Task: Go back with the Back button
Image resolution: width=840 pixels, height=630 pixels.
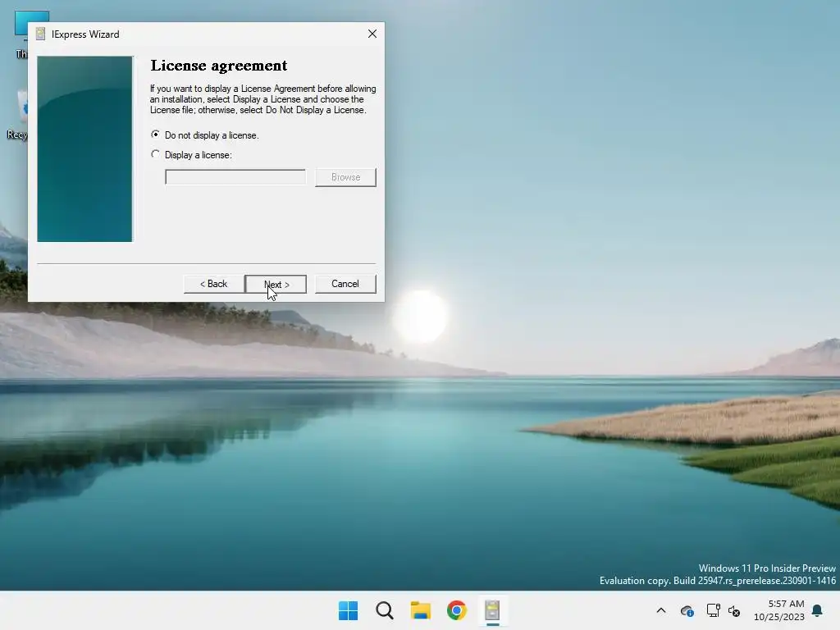Action: click(x=214, y=284)
